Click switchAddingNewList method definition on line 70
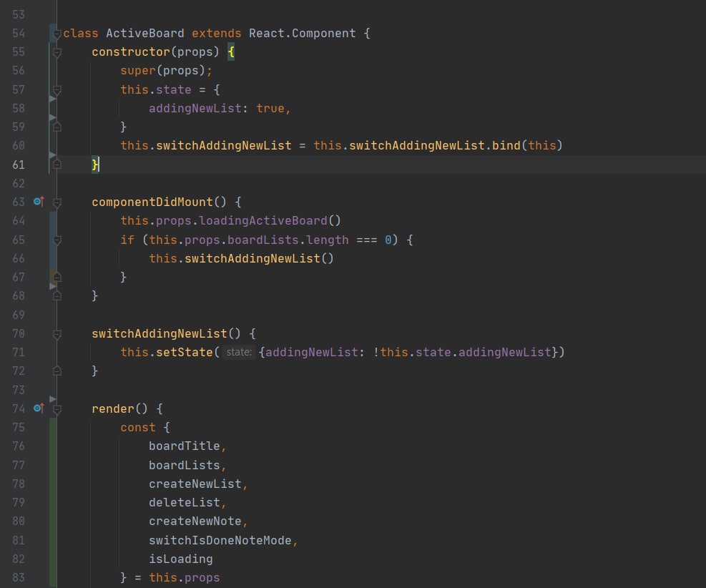The image size is (706, 588). tap(160, 333)
